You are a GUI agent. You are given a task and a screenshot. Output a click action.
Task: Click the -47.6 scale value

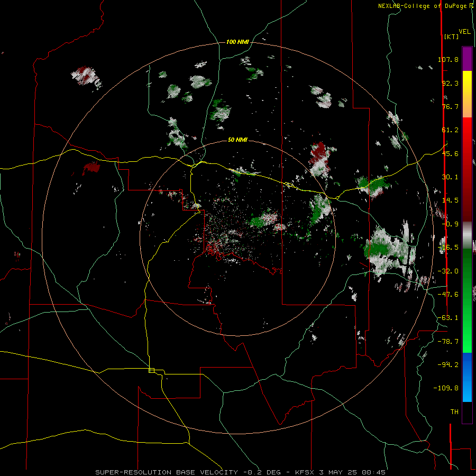point(448,295)
